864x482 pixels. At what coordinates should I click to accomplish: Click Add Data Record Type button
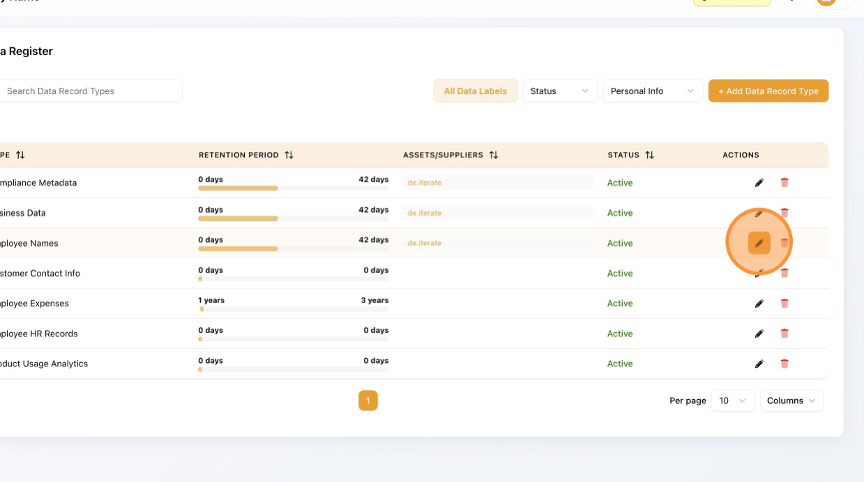pyautogui.click(x=768, y=91)
